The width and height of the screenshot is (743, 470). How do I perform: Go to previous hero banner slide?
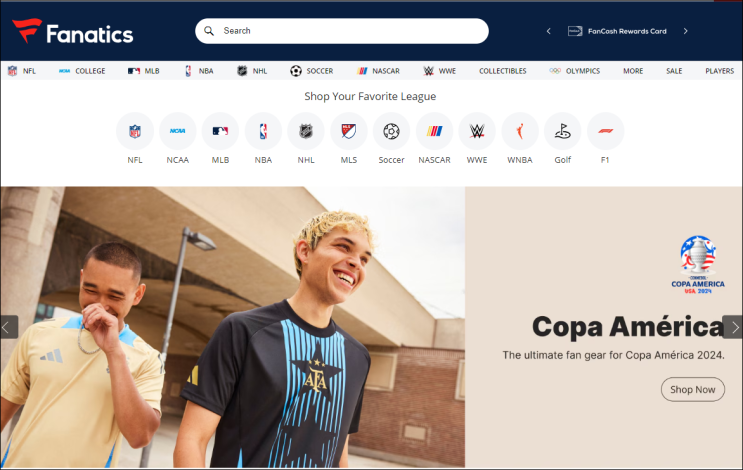[x=9, y=327]
